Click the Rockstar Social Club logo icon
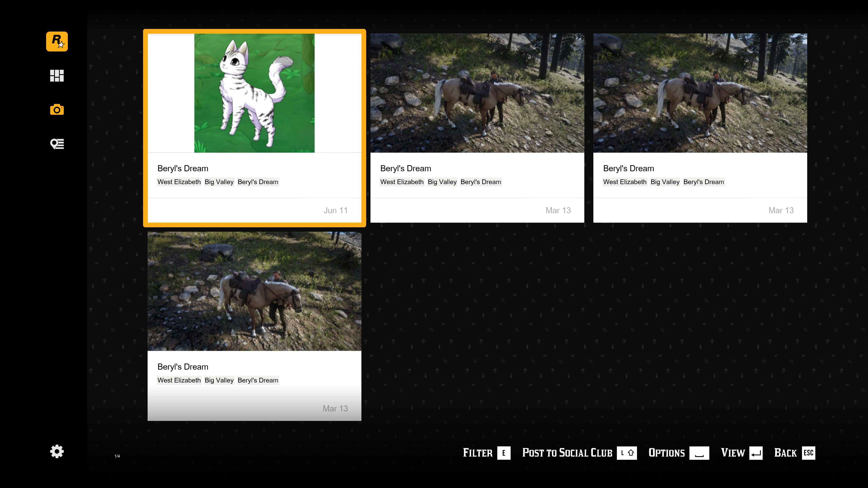This screenshot has height=488, width=868. (x=57, y=41)
